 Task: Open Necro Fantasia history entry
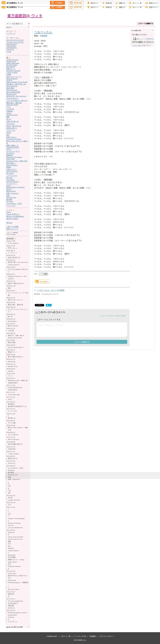point(13,440)
